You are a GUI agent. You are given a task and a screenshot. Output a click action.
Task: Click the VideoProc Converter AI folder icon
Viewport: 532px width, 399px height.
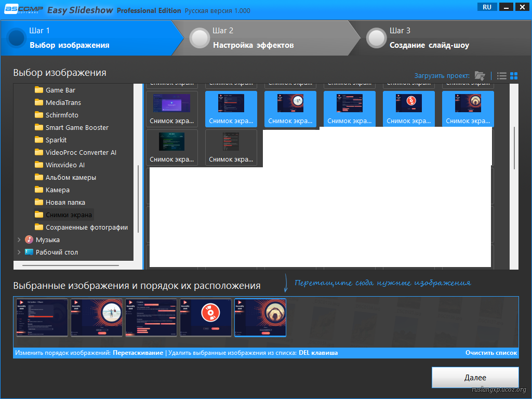click(39, 152)
